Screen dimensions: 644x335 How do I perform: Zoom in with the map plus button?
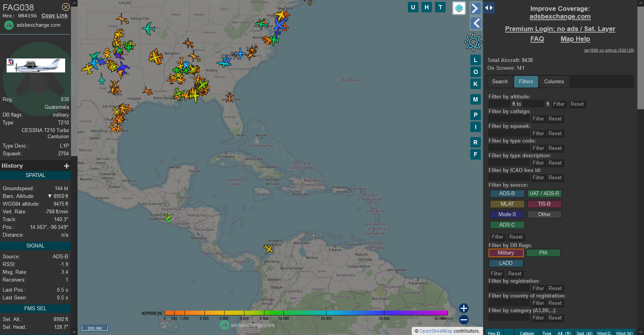(464, 308)
